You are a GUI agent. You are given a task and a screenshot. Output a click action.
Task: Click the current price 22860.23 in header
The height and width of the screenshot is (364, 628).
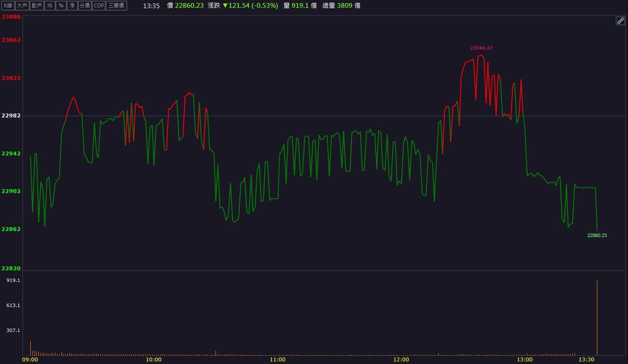click(x=189, y=6)
